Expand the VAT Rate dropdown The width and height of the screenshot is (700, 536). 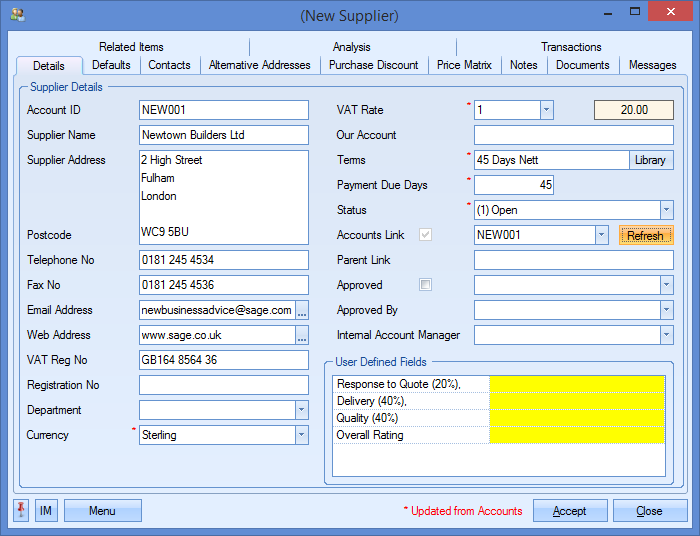point(546,110)
